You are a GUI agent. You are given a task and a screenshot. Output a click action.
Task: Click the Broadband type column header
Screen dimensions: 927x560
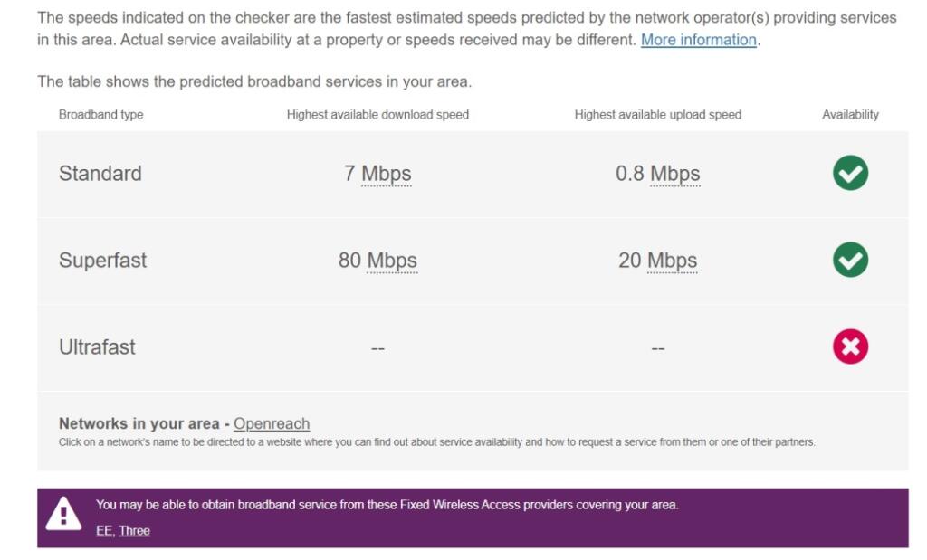click(x=101, y=115)
